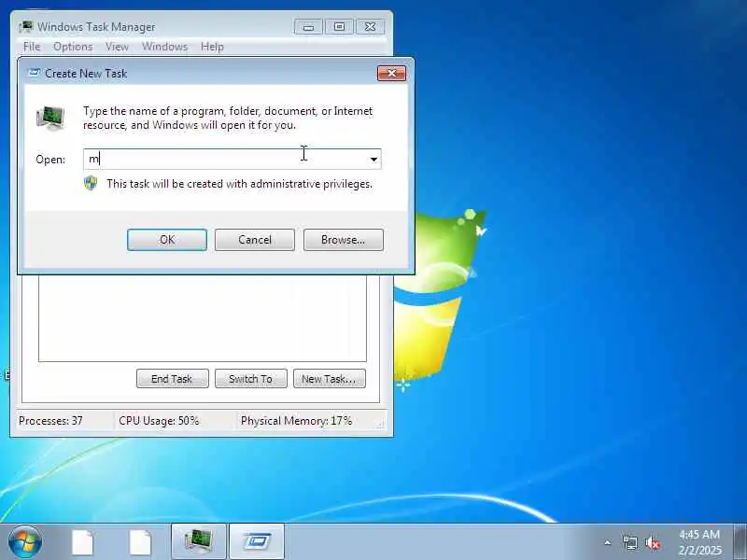Click the muted volume tray icon
747x560 pixels.
point(653,542)
